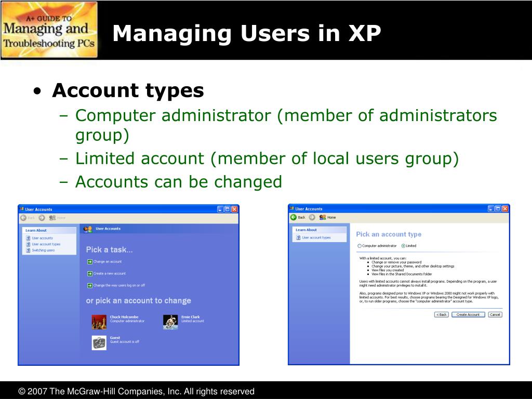Open 'Change the way users log on or off'

tap(119, 285)
